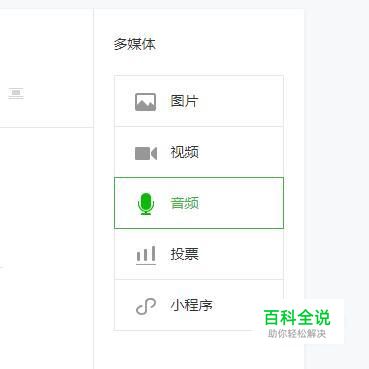Click blank space right of 音频 label

click(x=240, y=203)
